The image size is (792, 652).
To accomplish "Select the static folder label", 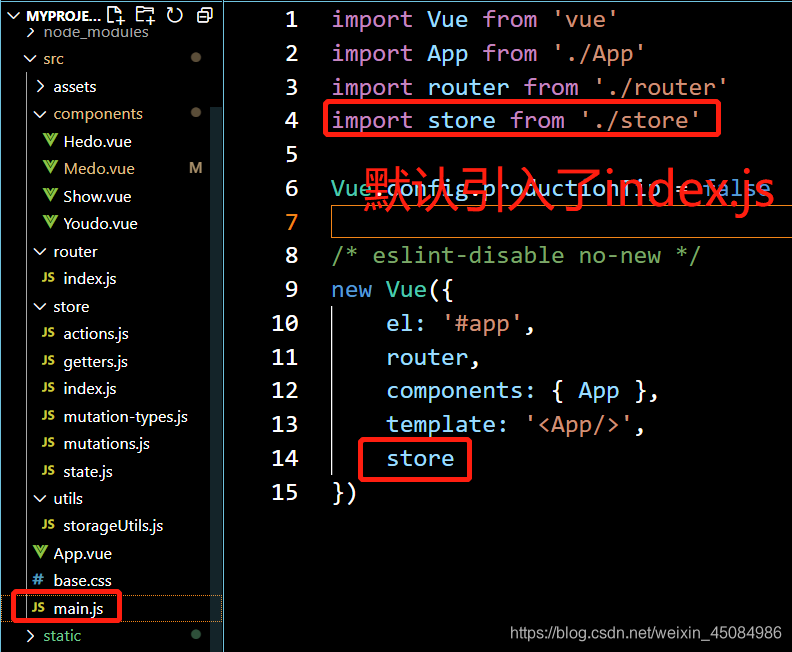I will (x=62, y=636).
